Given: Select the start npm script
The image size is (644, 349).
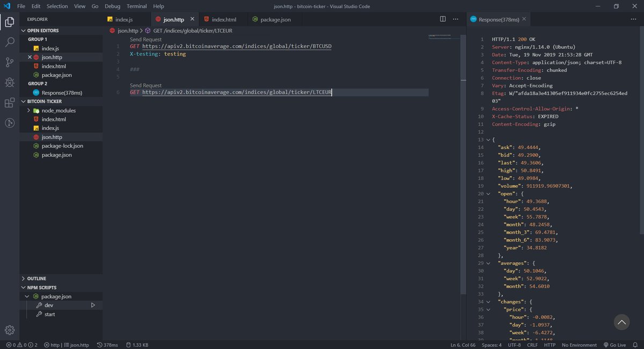Looking at the screenshot, I should coord(49,314).
